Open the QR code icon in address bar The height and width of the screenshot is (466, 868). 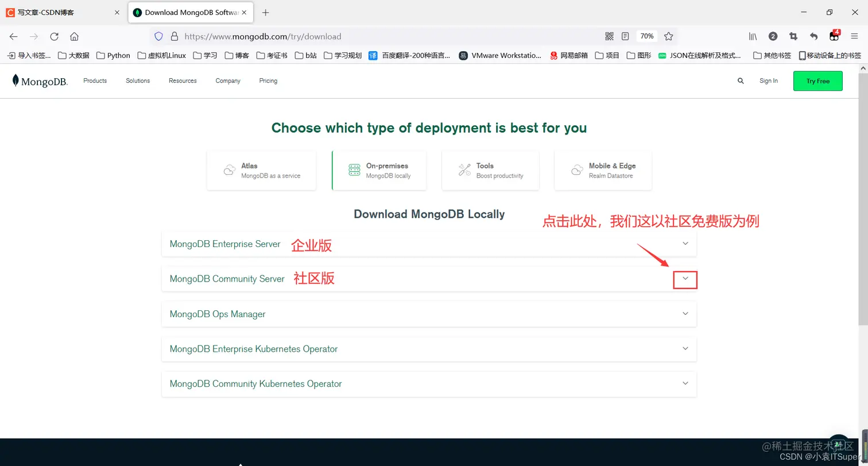(x=610, y=36)
